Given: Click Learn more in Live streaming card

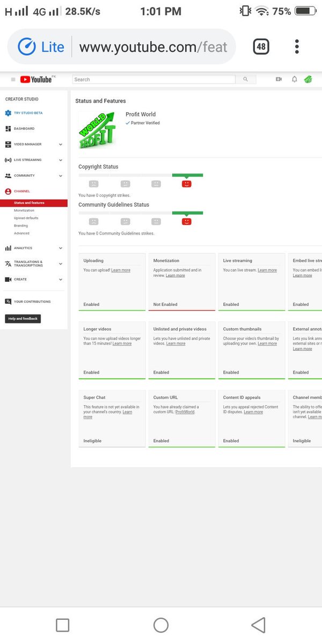Looking at the screenshot, I should click(267, 270).
